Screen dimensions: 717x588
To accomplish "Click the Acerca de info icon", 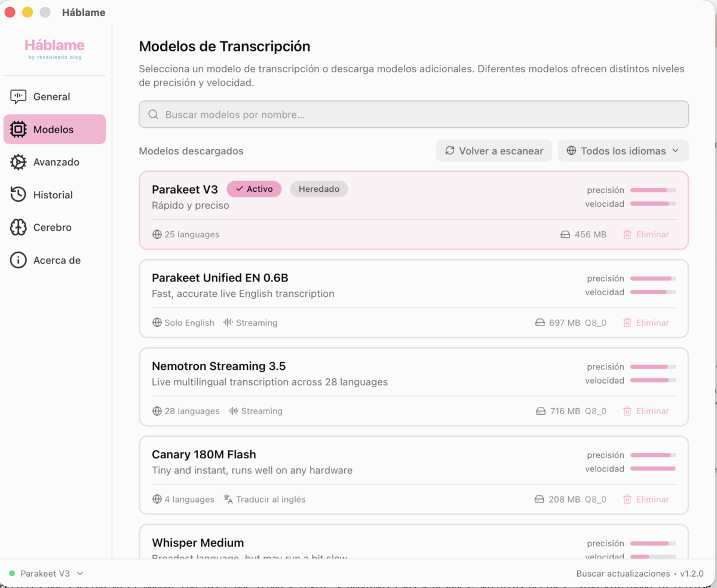I will click(19, 261).
